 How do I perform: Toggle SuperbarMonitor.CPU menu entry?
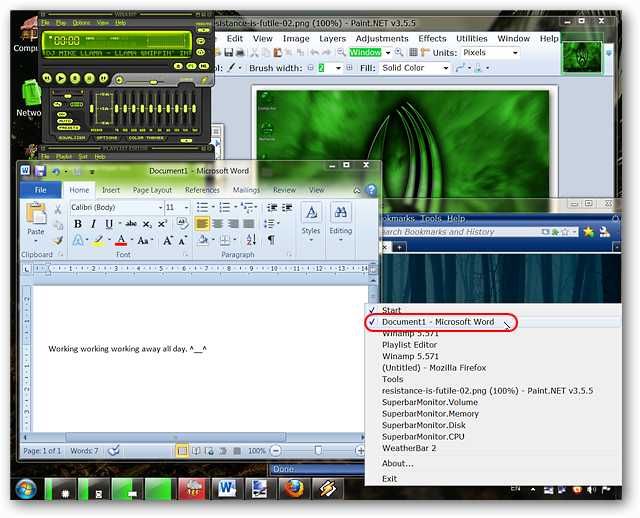493,436
